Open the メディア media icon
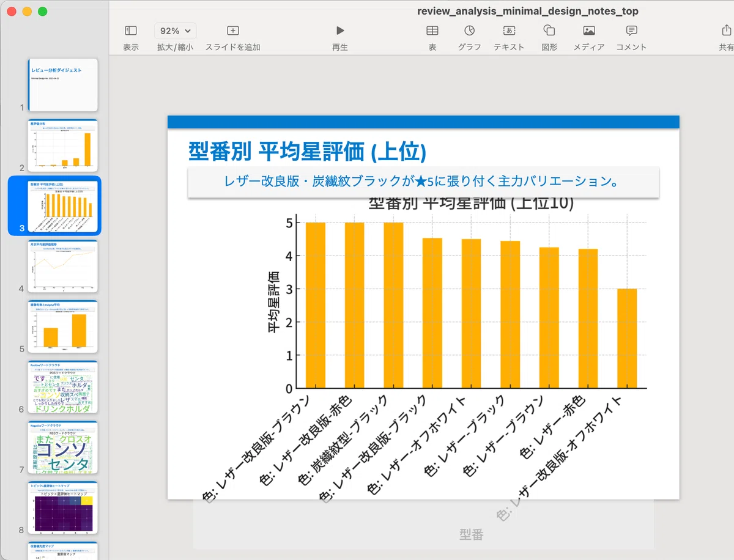The image size is (734, 560). [589, 31]
